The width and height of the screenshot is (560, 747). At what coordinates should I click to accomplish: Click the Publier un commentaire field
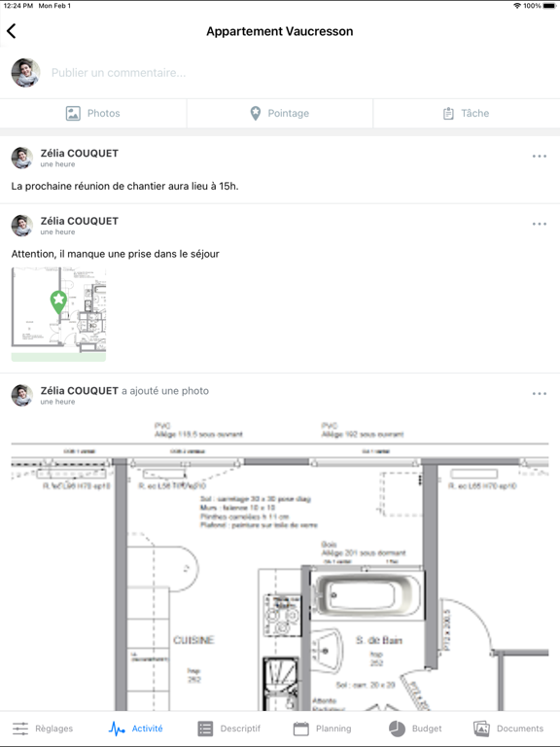pyautogui.click(x=300, y=73)
